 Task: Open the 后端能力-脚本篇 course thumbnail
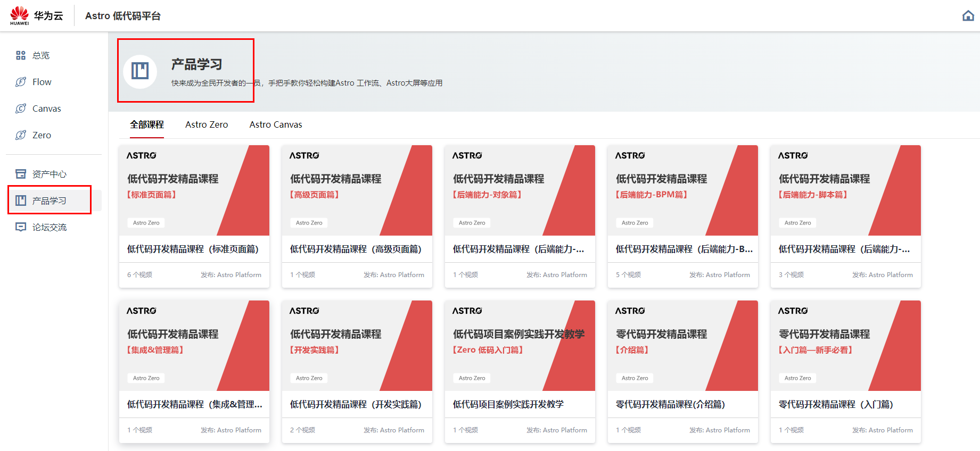pos(846,190)
